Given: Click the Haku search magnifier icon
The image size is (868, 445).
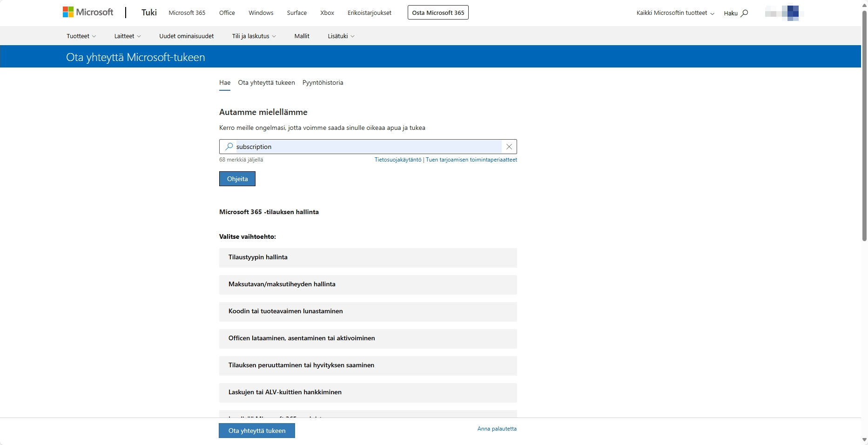Looking at the screenshot, I should coord(744,13).
